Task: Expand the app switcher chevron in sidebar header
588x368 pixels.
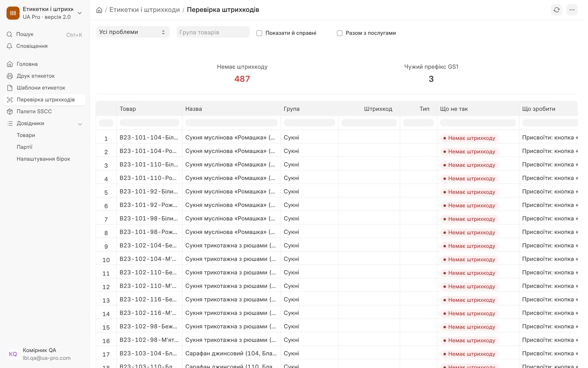Action: tap(80, 13)
